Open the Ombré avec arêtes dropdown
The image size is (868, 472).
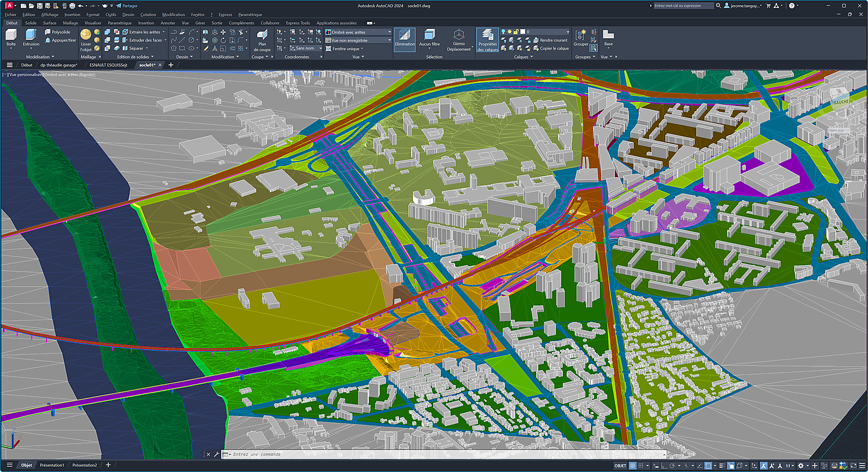(x=389, y=32)
